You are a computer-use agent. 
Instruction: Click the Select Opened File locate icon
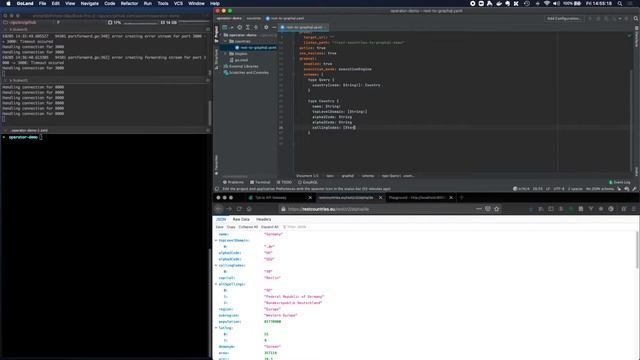pyautogui.click(x=240, y=27)
